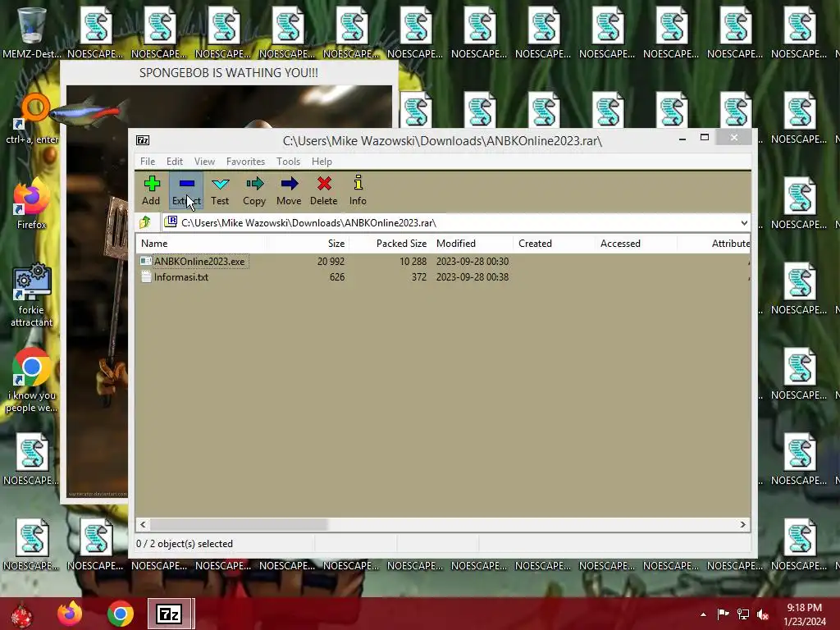Click the horizontal scrollbar thumb

pyautogui.click(x=239, y=524)
